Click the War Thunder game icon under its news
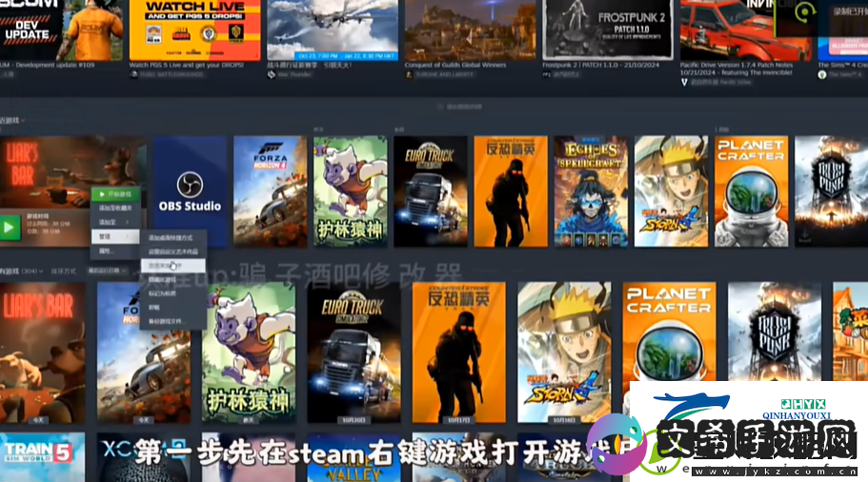The height and width of the screenshot is (482, 868). pos(272,74)
